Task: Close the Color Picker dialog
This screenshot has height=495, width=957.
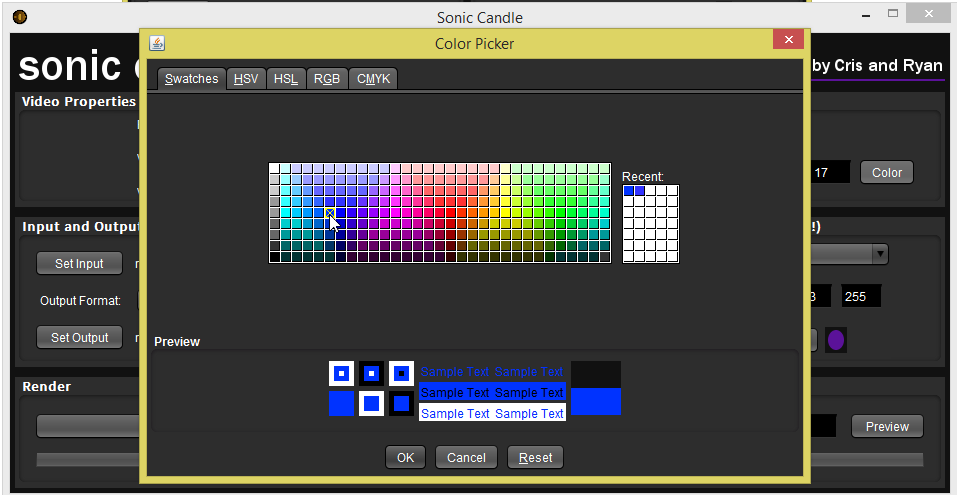Action: pyautogui.click(x=788, y=40)
